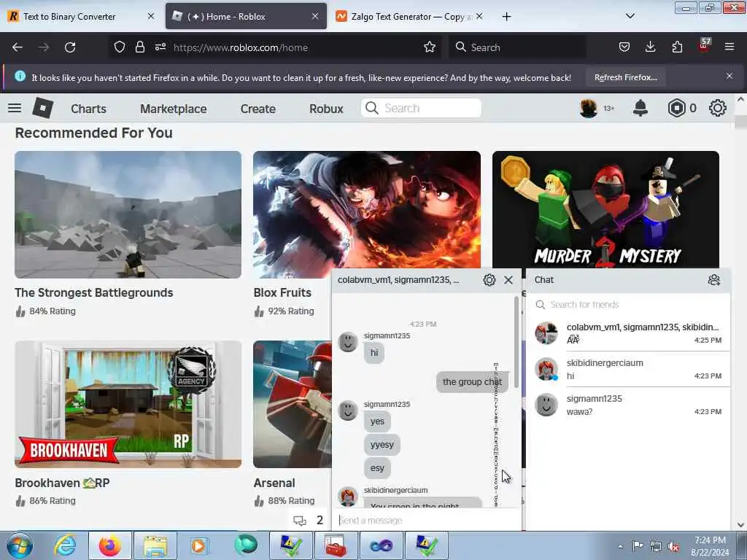Open the Charts page
This screenshot has height=560, width=747.
[88, 109]
